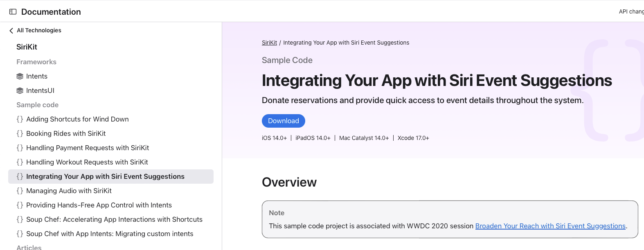Click the SiriKit heading in sidebar
The height and width of the screenshot is (250, 644).
pyautogui.click(x=27, y=47)
